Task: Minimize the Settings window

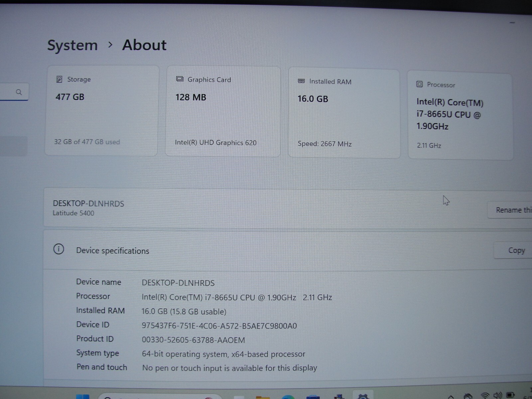Action: tap(512, 23)
